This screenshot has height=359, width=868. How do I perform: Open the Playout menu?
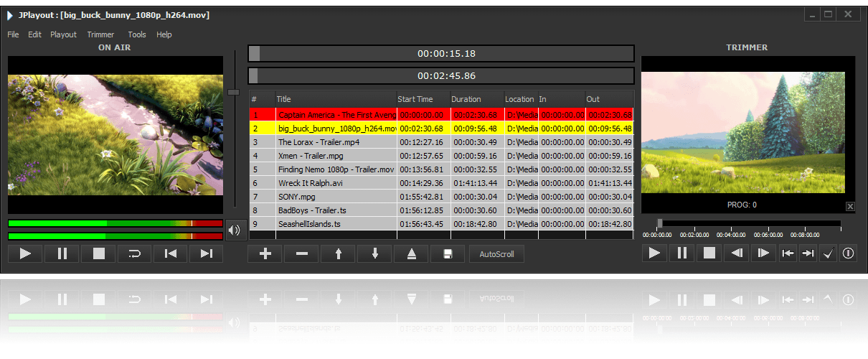click(x=63, y=34)
